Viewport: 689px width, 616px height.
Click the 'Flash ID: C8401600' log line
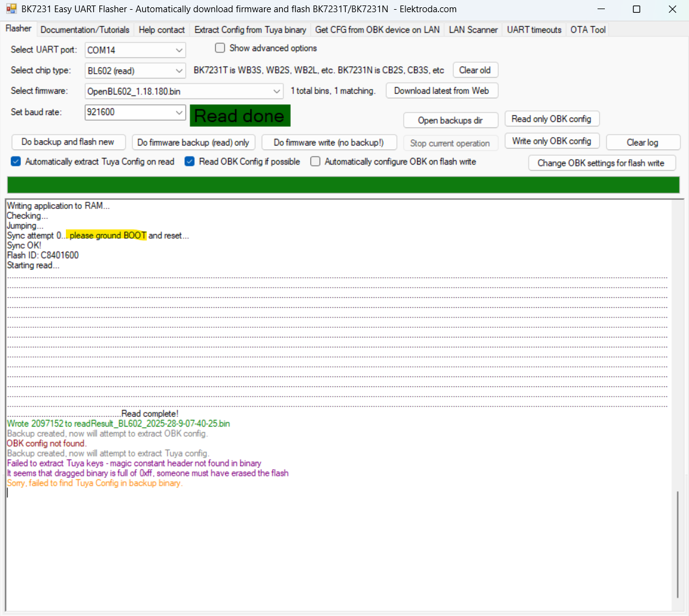tap(43, 255)
